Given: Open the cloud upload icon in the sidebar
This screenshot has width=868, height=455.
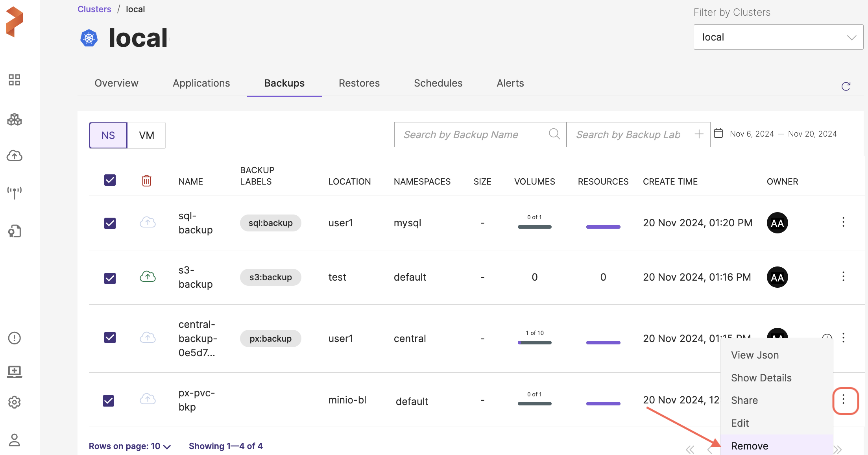Looking at the screenshot, I should (15, 156).
